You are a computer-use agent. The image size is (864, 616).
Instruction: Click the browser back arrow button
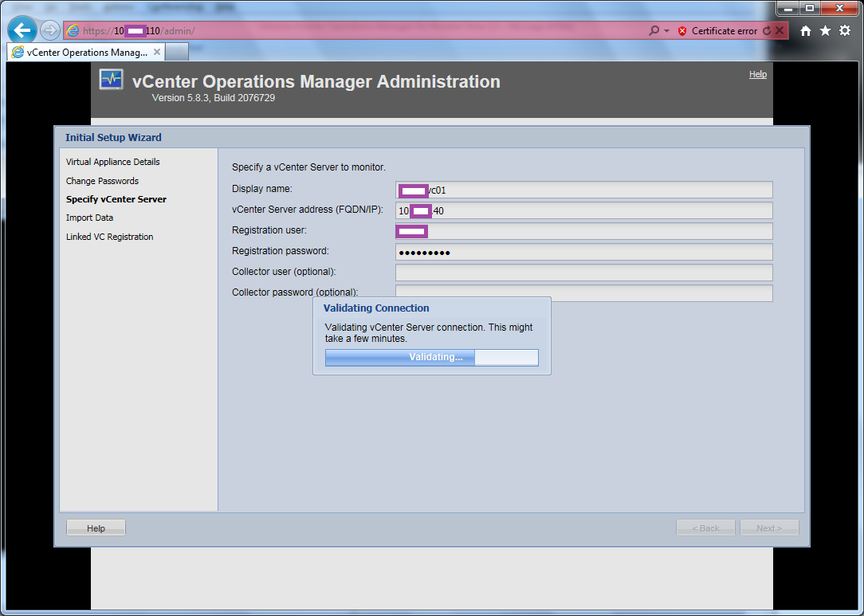click(x=22, y=30)
